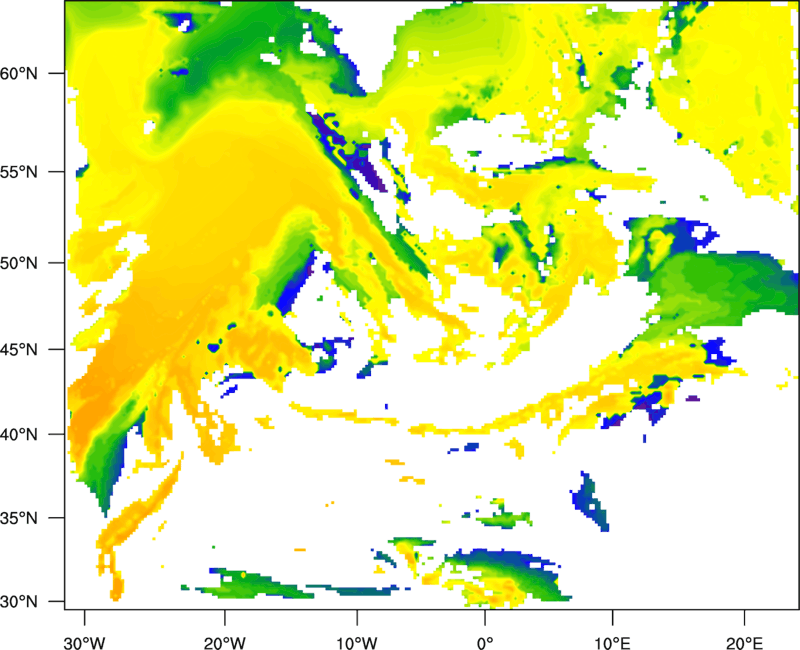Click the 10°E longitude label
This screenshot has height=650, width=800.
[x=612, y=643]
